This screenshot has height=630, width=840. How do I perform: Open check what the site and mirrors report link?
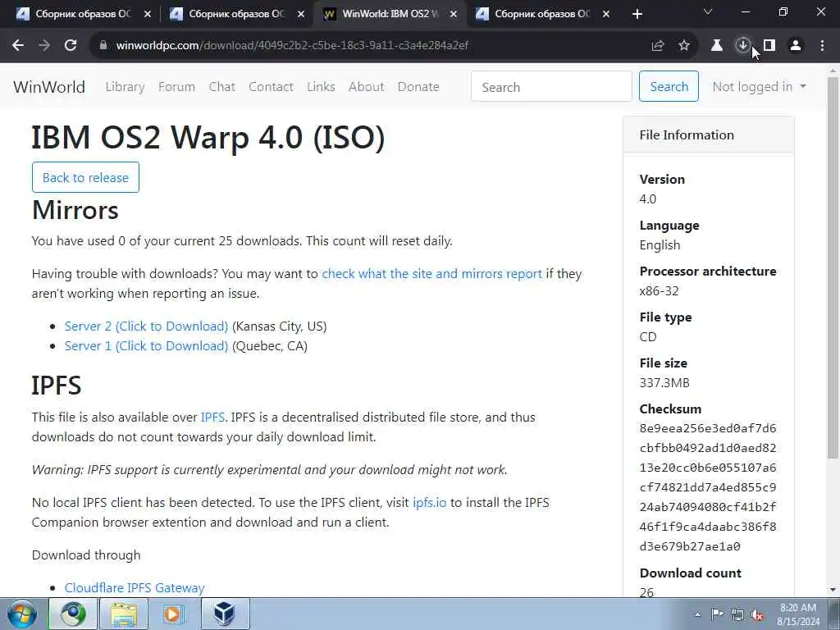(x=431, y=274)
